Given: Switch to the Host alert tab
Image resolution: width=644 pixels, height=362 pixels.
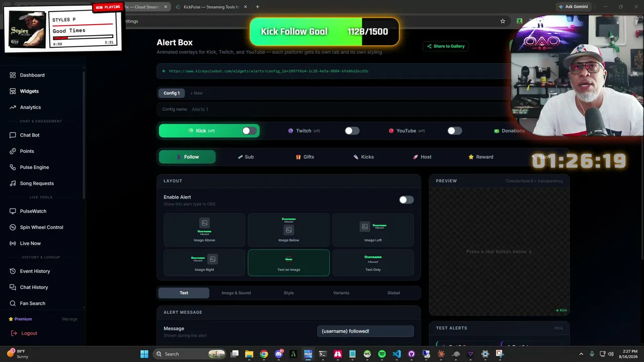Looking at the screenshot, I should tap(422, 157).
